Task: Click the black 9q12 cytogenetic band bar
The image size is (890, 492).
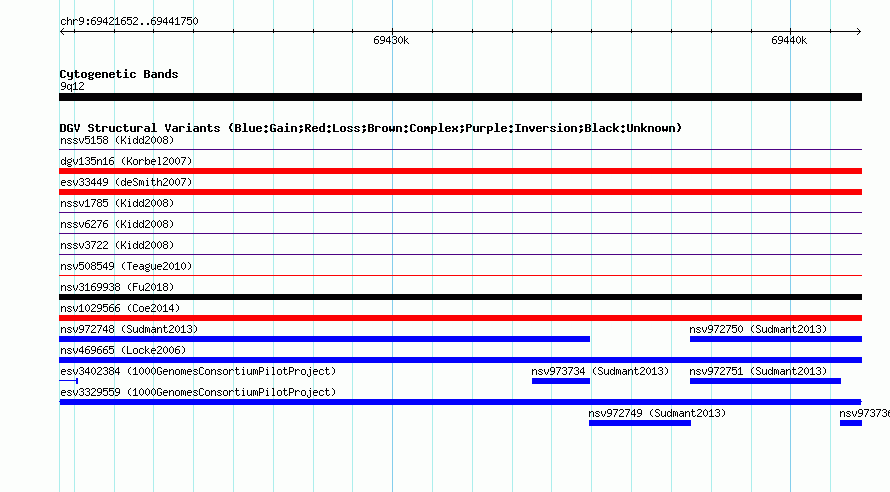Action: coord(460,97)
